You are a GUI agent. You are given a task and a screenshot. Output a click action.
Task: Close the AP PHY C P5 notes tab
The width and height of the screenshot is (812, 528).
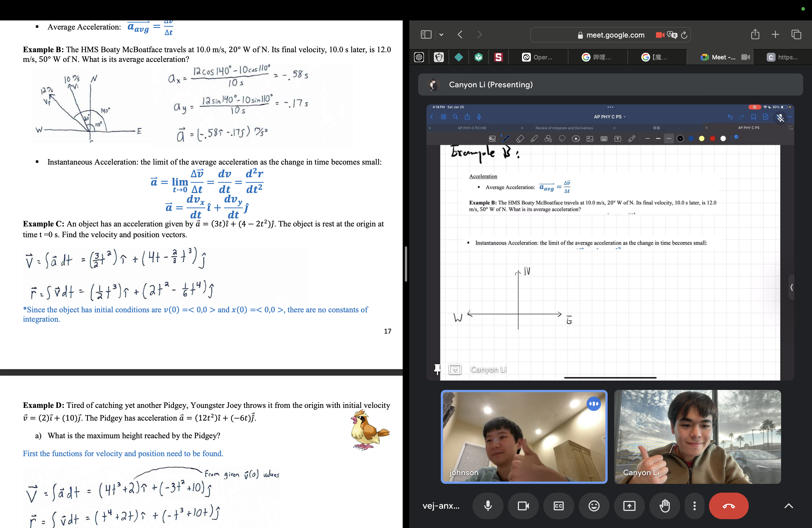click(706, 128)
